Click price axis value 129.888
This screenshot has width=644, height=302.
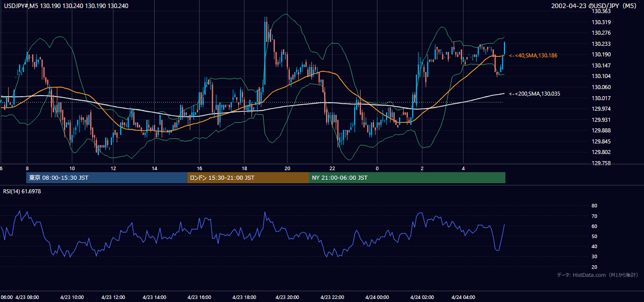[x=601, y=130]
